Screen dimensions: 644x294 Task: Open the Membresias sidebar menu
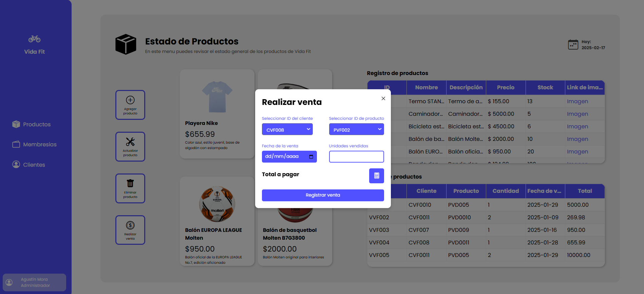[34, 144]
